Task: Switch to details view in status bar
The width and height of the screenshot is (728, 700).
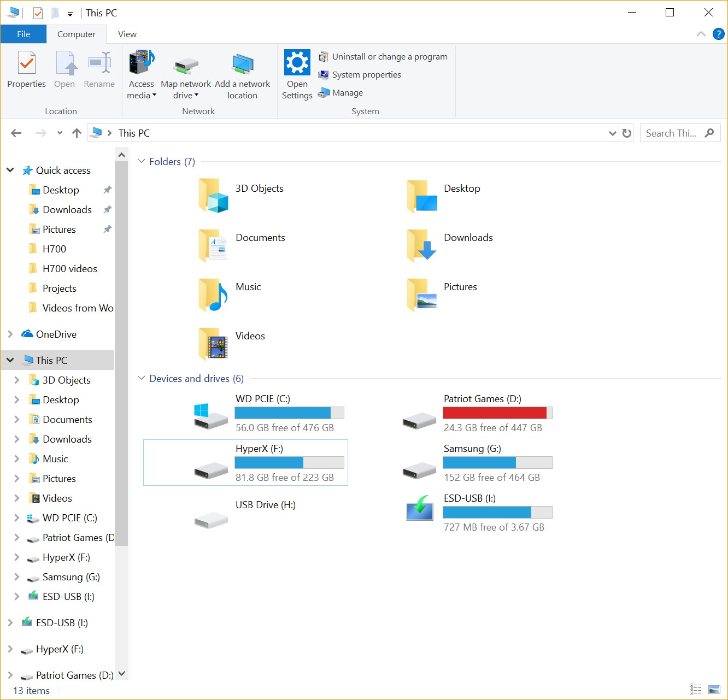Action: (x=695, y=690)
